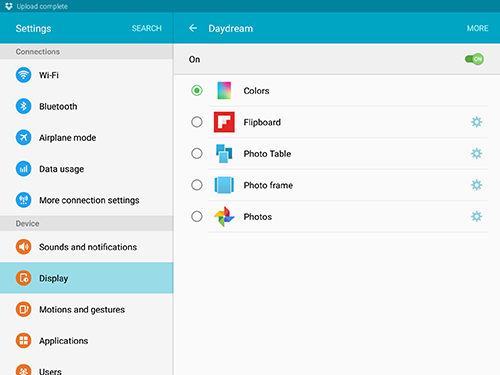
Task: Tap the Photo frame icon
Action: point(224,185)
